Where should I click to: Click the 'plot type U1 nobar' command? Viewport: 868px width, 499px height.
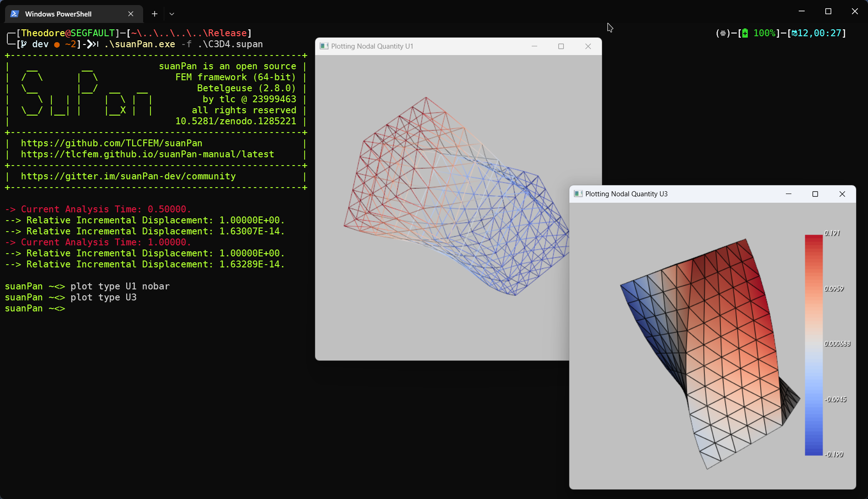pyautogui.click(x=120, y=286)
